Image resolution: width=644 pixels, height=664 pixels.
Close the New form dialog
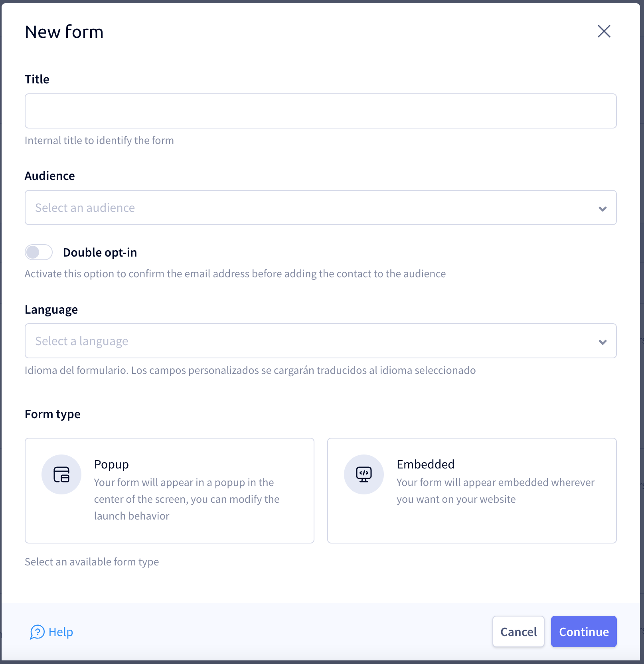[604, 31]
